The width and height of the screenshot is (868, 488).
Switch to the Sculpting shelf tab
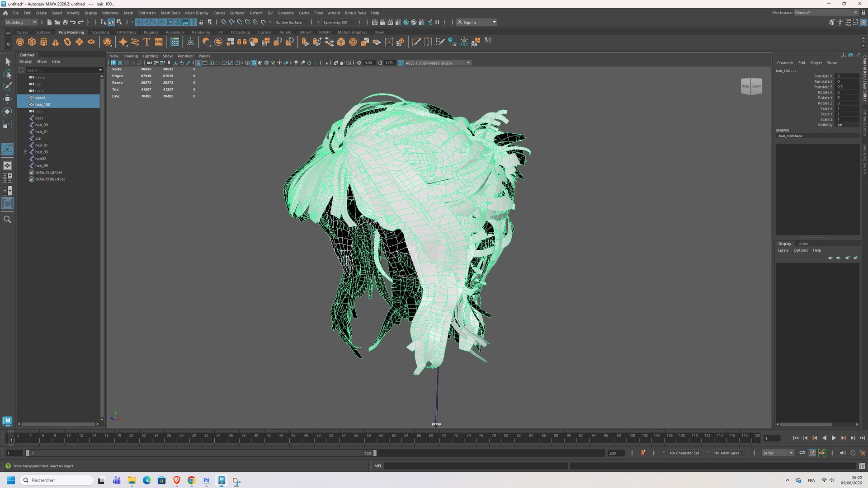click(x=100, y=32)
